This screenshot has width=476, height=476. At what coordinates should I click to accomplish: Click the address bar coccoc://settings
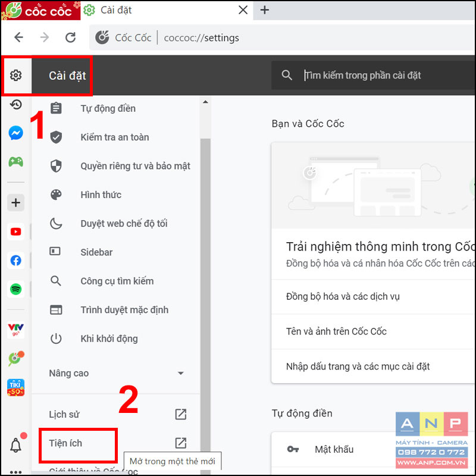282,37
